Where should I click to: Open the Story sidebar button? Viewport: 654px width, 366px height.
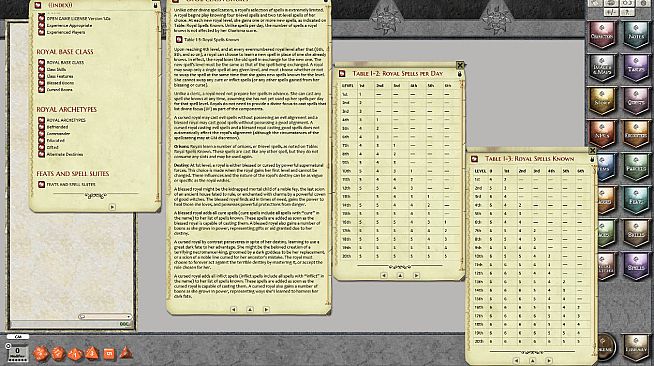pos(602,100)
